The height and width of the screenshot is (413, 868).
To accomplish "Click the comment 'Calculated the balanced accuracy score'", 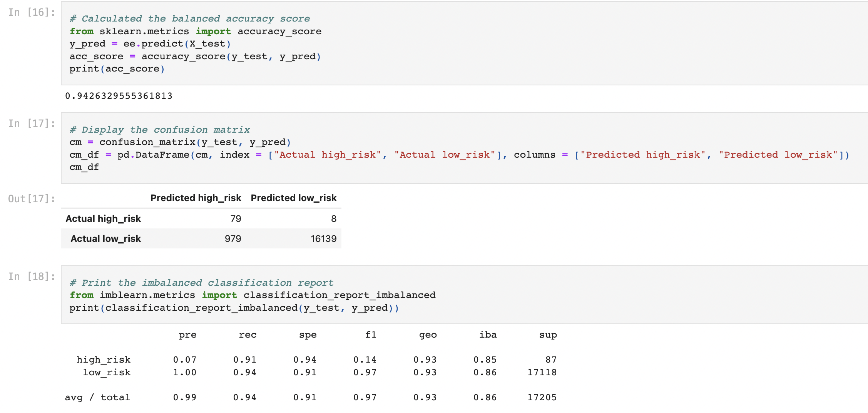I will [x=190, y=19].
